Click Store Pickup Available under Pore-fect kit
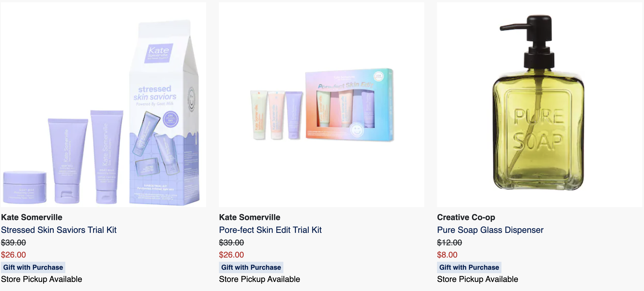644x291 pixels. pyautogui.click(x=260, y=279)
